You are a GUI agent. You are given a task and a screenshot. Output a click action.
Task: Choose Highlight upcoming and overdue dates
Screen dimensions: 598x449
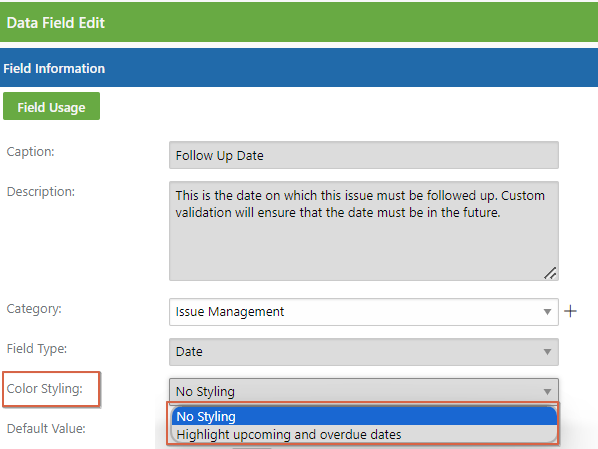(364, 434)
